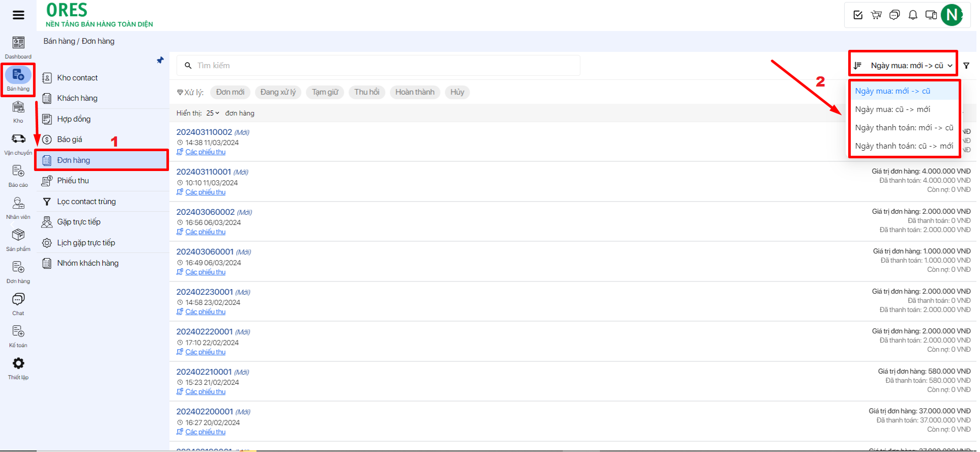Screen dimensions: 980x452
Task: Expand the sort dropdown Ngày mua
Action: coord(903,66)
